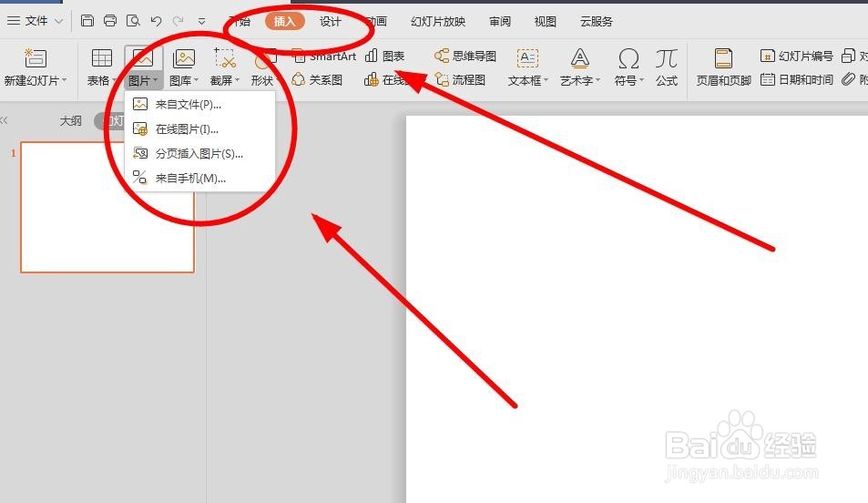Click the 新建幻灯片 icon
The height and width of the screenshot is (503, 868).
click(35, 58)
